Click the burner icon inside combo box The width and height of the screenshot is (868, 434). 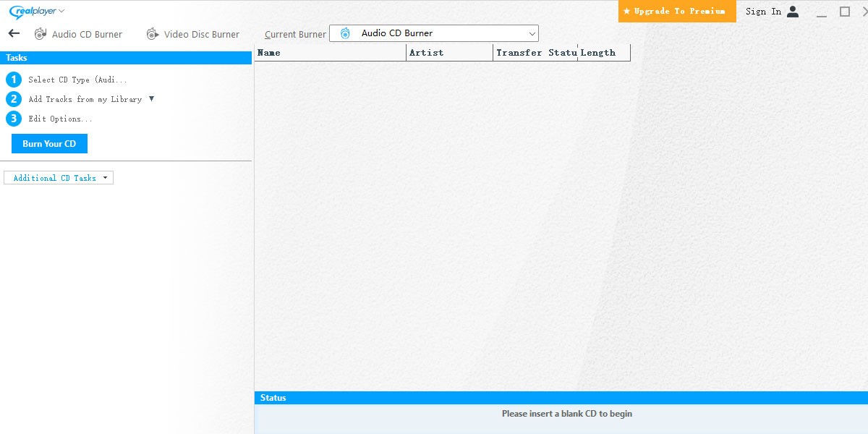pos(346,33)
